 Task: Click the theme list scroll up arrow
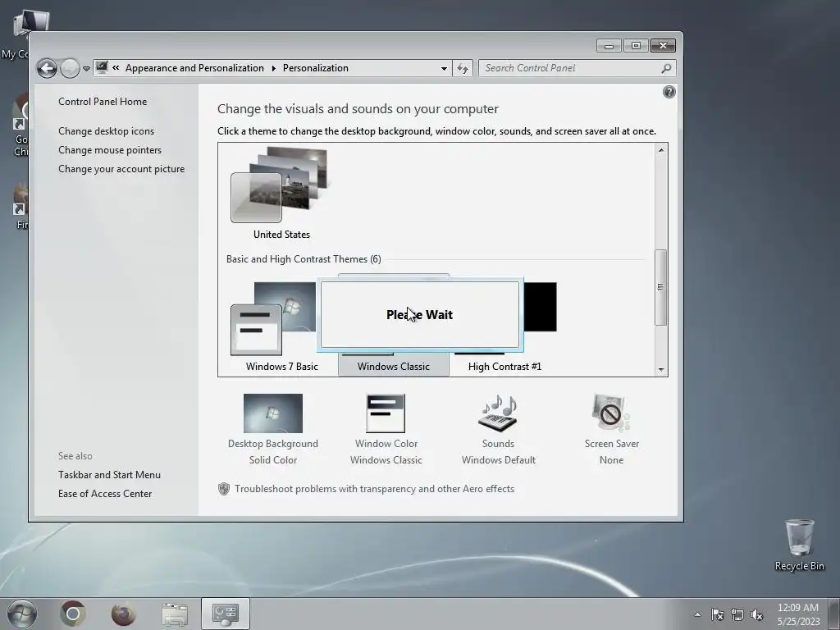pyautogui.click(x=661, y=151)
